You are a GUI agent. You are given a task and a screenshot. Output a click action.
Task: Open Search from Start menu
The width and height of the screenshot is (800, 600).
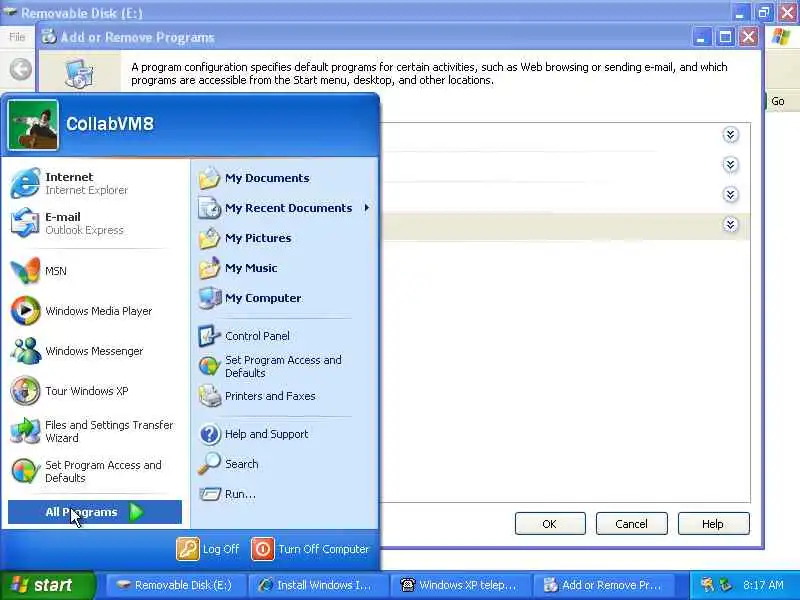(284, 464)
